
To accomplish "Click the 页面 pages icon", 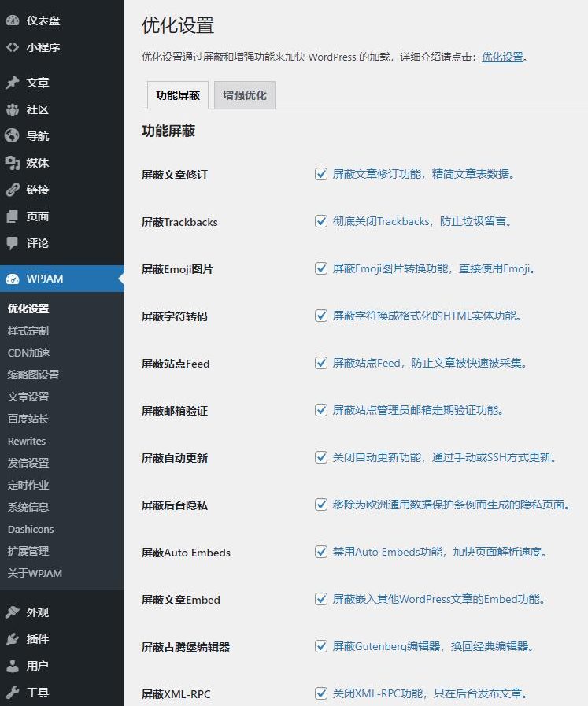I will pyautogui.click(x=13, y=216).
